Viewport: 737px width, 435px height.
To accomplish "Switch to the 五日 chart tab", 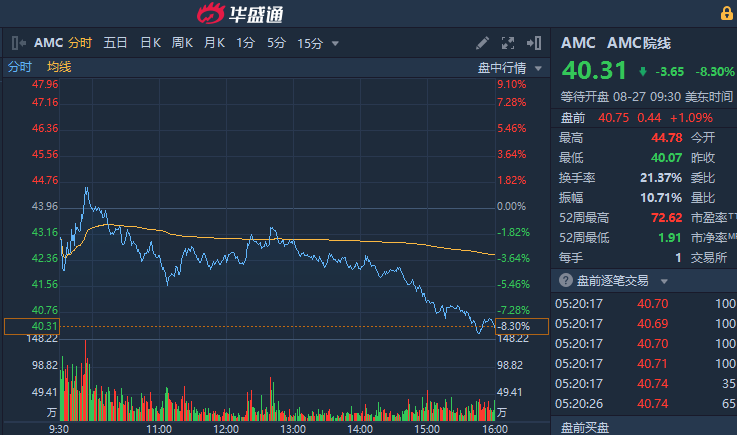I will (115, 43).
